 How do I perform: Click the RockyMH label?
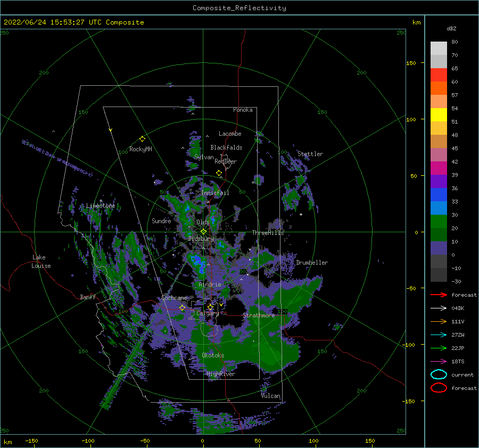[x=141, y=149]
